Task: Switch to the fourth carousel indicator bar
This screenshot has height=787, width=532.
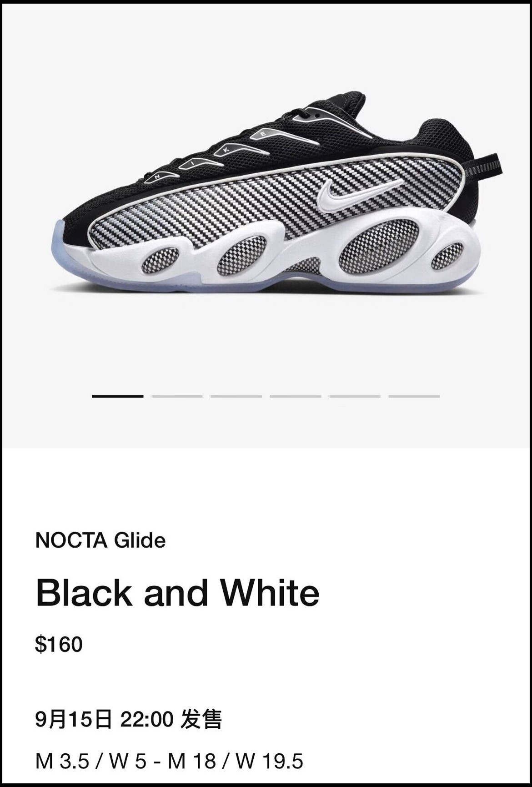Action: click(296, 396)
